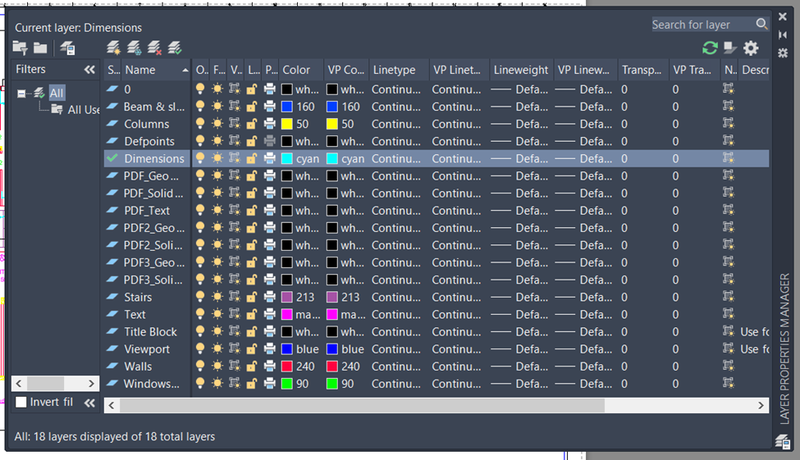800x460 pixels.
Task: Click Name column sort arrow
Action: click(x=185, y=70)
